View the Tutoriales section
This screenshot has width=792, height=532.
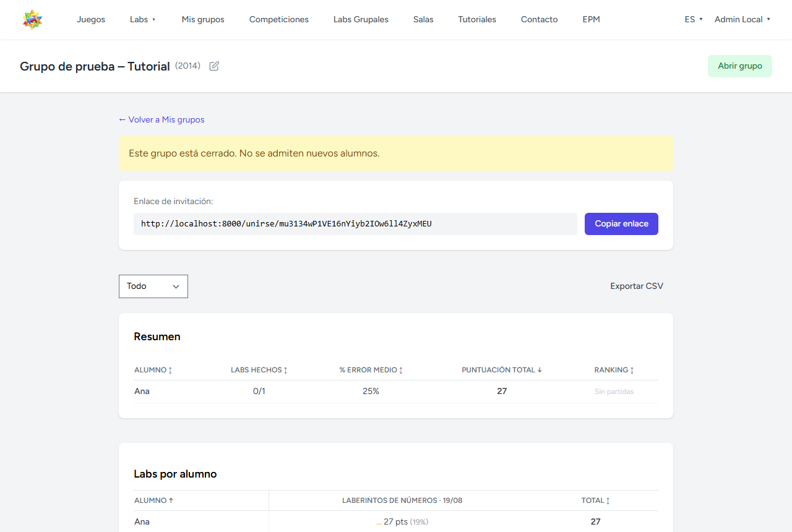point(477,20)
